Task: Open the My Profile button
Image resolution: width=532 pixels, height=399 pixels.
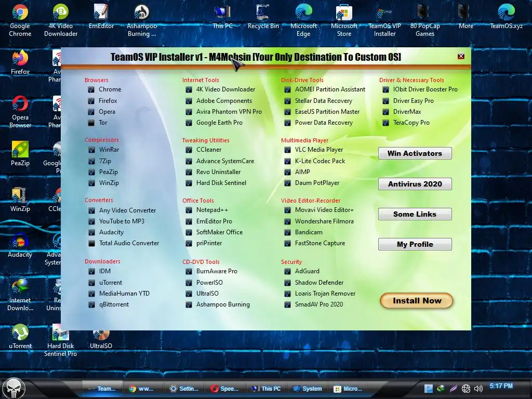Action: 415,244
